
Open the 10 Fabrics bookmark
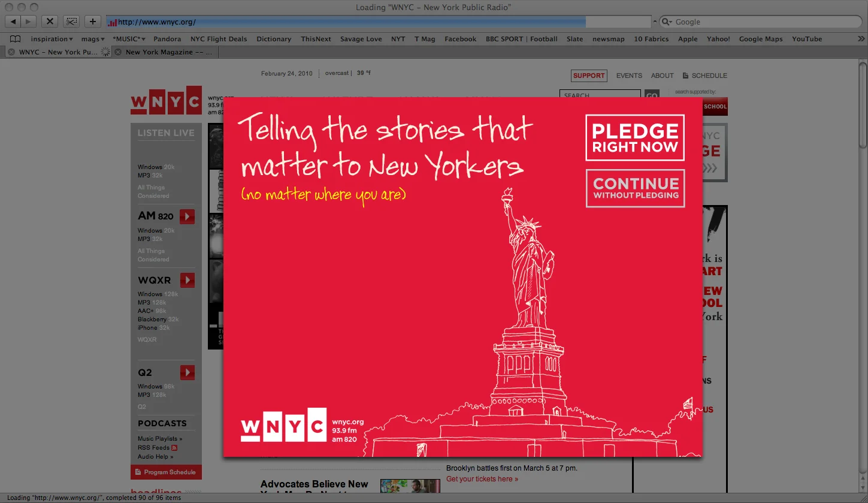[651, 39]
